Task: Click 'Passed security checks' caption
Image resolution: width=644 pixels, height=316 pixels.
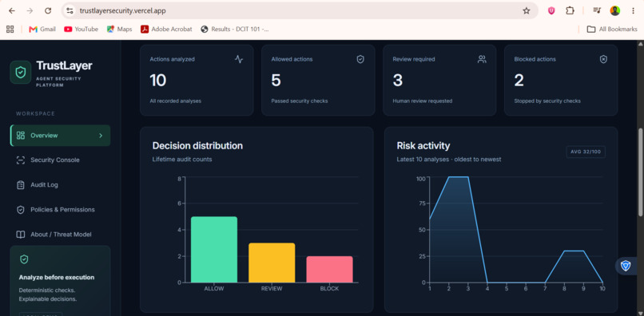Action: coord(300,101)
